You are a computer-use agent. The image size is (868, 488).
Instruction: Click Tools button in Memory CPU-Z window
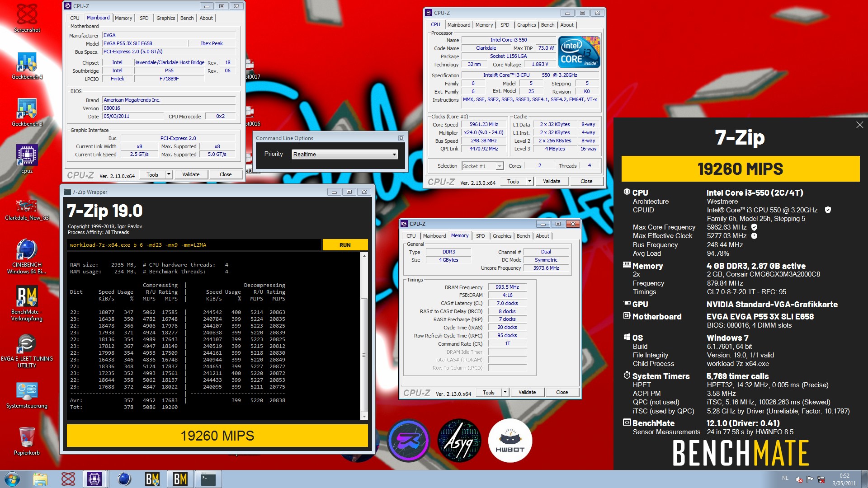click(489, 392)
